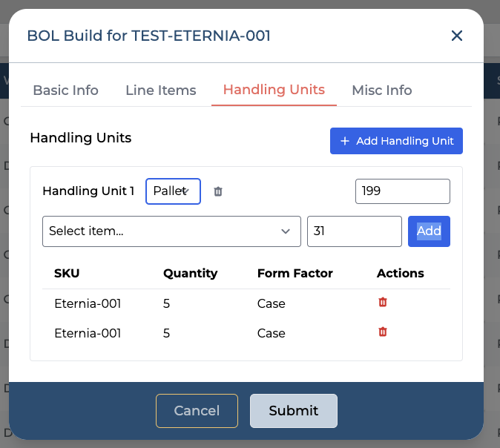Open the Line Items tab

160,90
